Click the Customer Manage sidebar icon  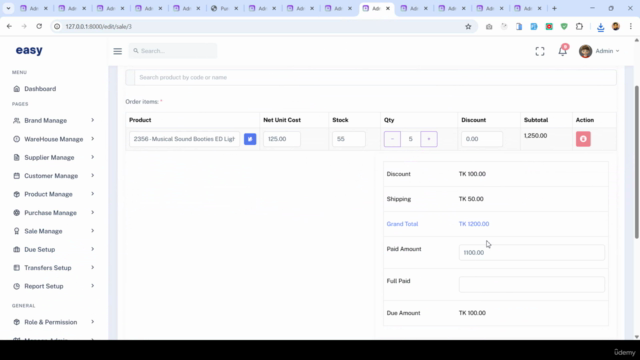pyautogui.click(x=16, y=176)
